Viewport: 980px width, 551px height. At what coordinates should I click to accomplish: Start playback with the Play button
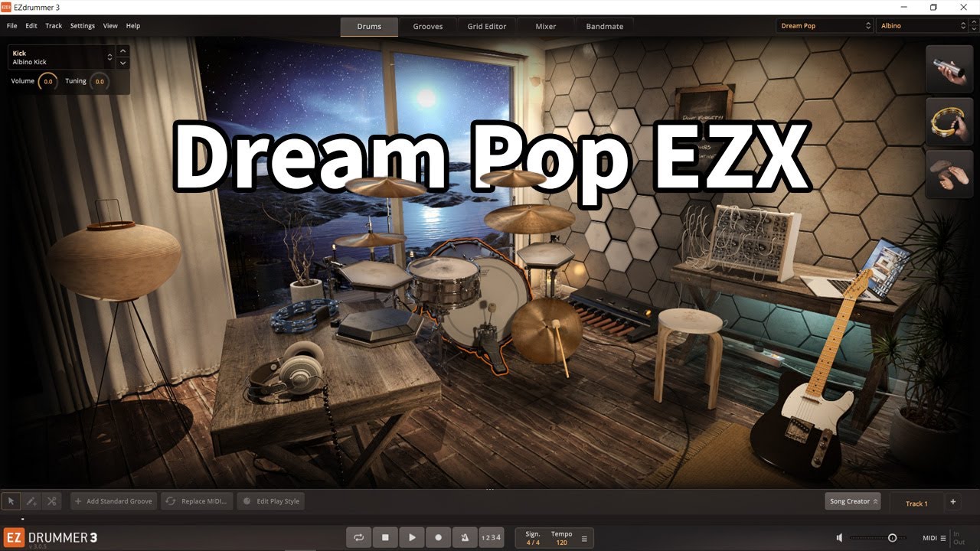[x=412, y=537]
